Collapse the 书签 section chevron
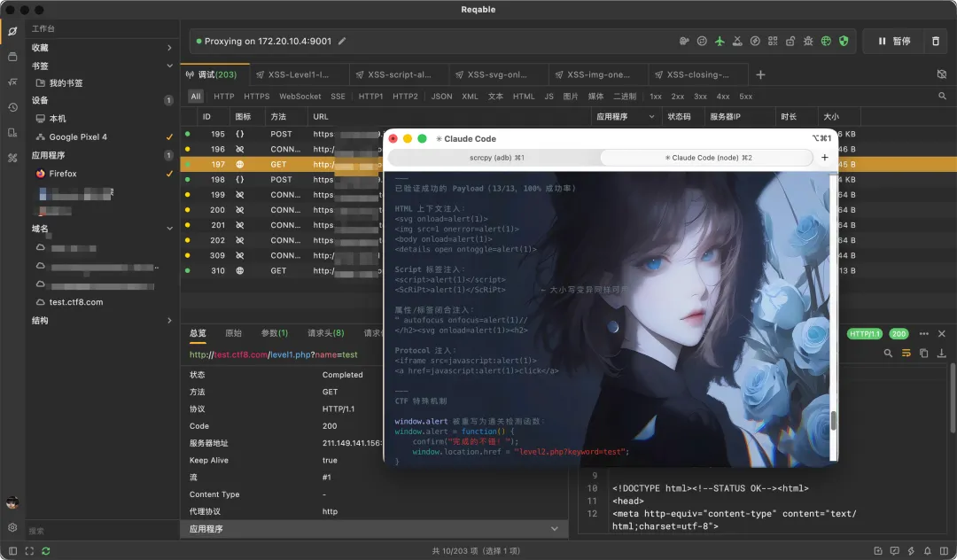 pyautogui.click(x=169, y=66)
